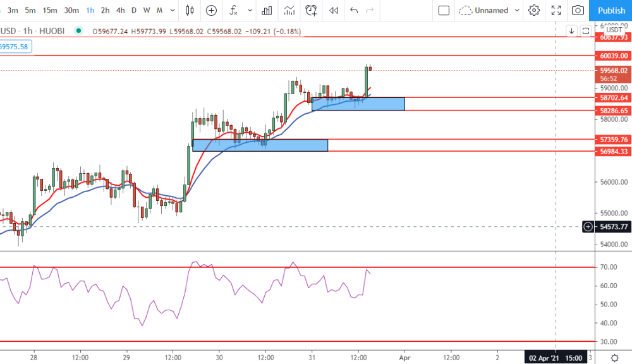
Task: Expand the chevron next to the fx Indicators icon
Action: point(250,11)
